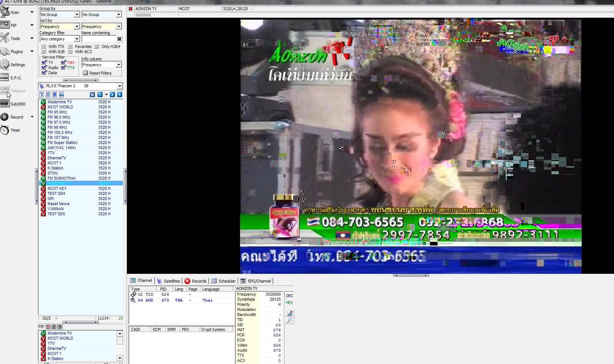Jump to bottom of channel list
The image size is (614, 364).
(x=119, y=95)
